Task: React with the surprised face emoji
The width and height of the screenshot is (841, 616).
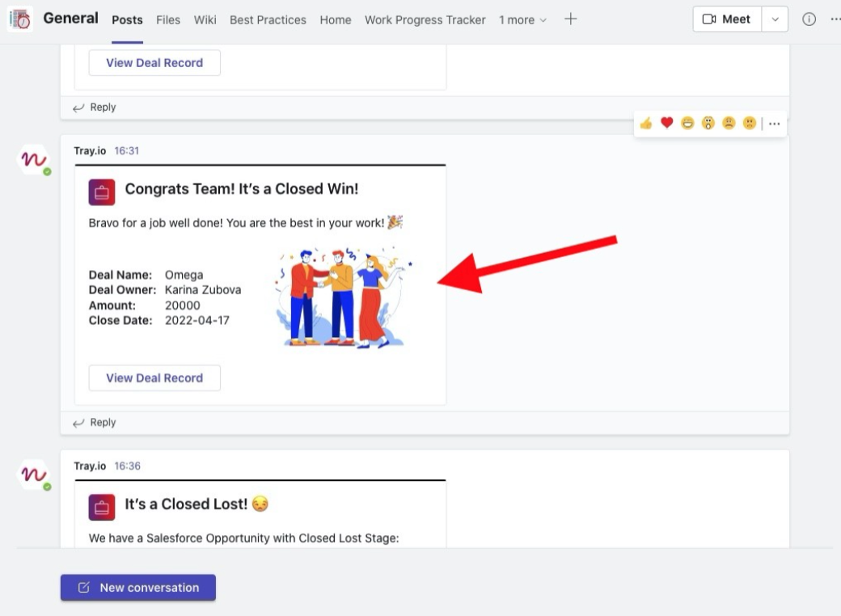Action: pos(708,124)
